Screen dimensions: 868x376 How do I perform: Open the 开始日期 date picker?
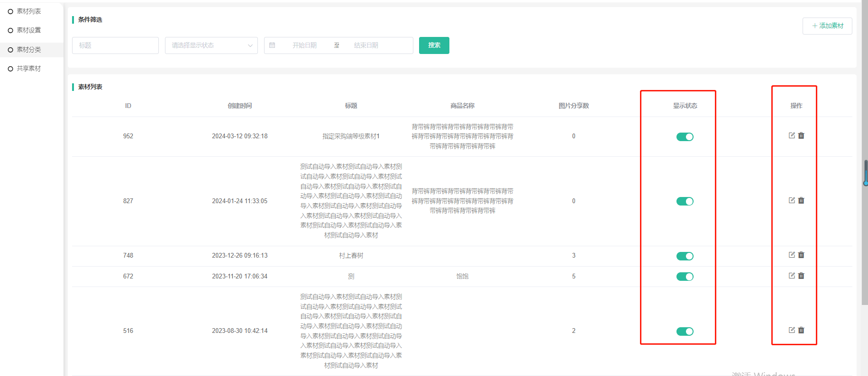(x=304, y=45)
